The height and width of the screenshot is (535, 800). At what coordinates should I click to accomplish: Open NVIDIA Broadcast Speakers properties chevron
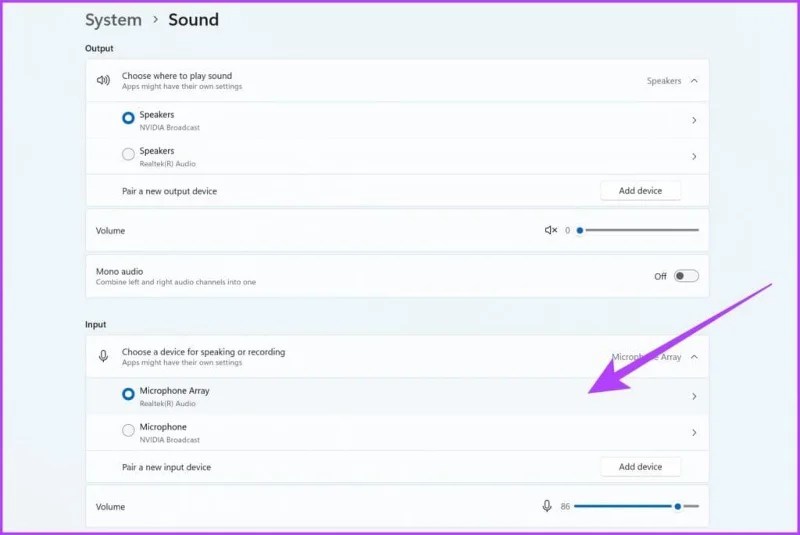point(694,120)
